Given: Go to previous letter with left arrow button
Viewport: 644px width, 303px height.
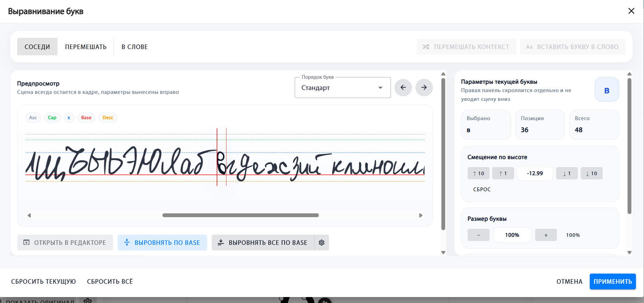Looking at the screenshot, I should [403, 88].
